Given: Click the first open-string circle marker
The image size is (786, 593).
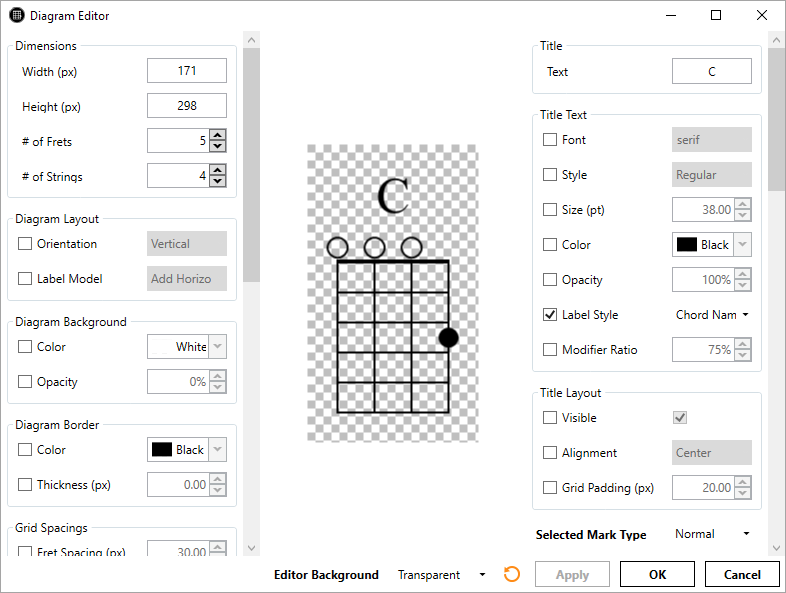Looking at the screenshot, I should coord(337,247).
